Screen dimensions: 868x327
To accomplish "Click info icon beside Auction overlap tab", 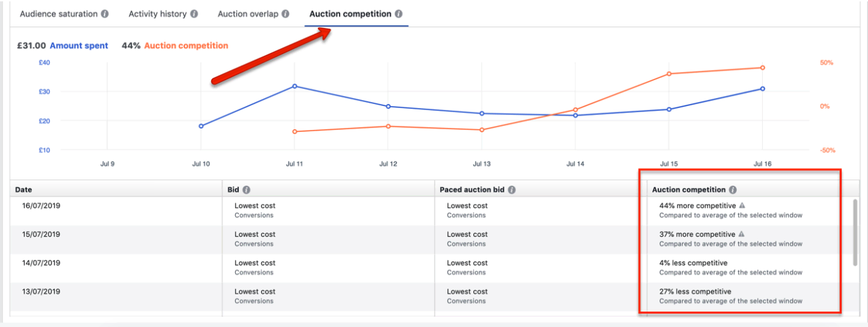I will tap(285, 14).
